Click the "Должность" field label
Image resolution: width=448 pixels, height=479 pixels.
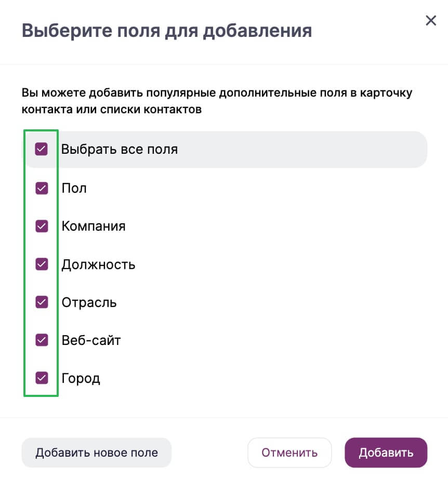pos(98,264)
